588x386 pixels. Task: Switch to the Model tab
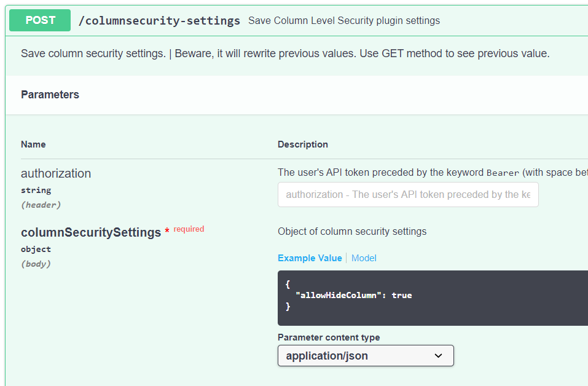[x=364, y=258]
